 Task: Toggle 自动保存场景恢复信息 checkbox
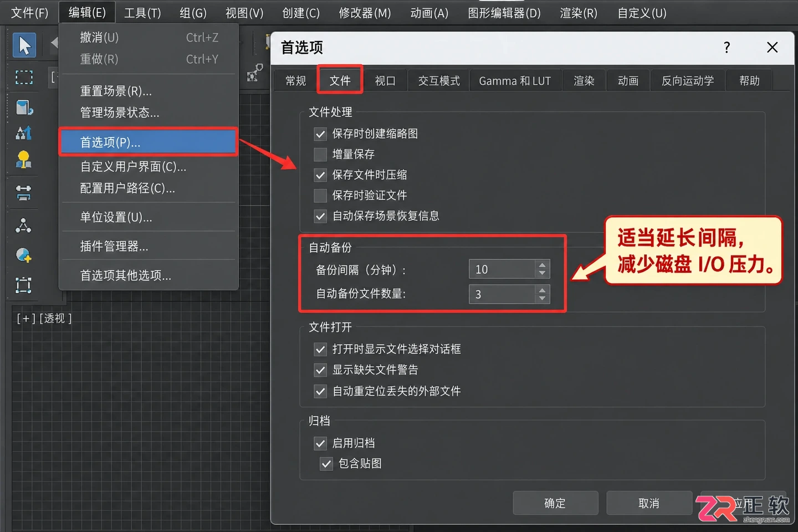pyautogui.click(x=320, y=216)
